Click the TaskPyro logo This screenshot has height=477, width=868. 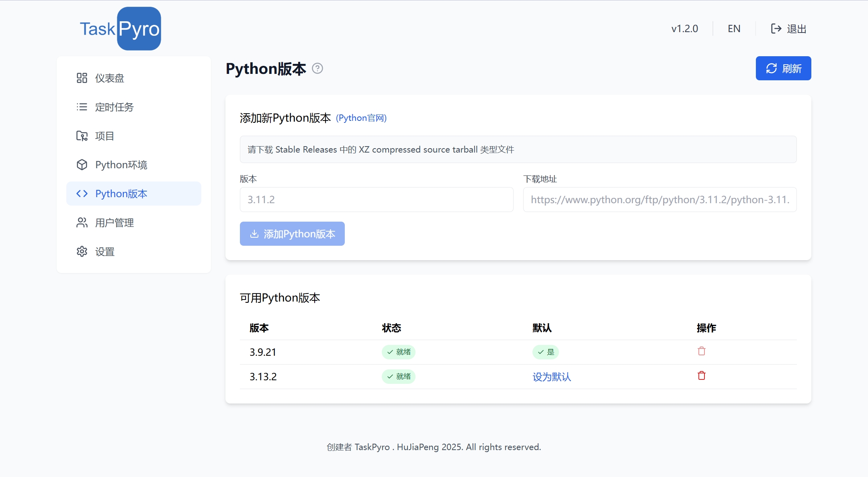pyautogui.click(x=120, y=29)
